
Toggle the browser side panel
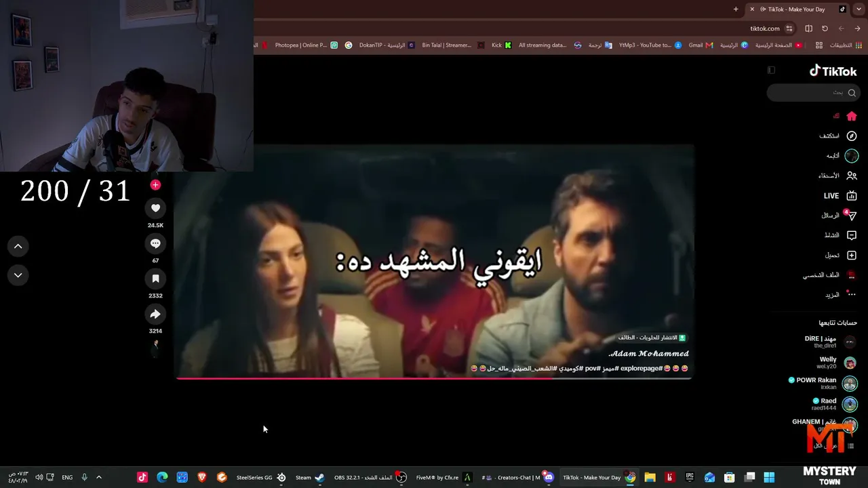pyautogui.click(x=808, y=28)
